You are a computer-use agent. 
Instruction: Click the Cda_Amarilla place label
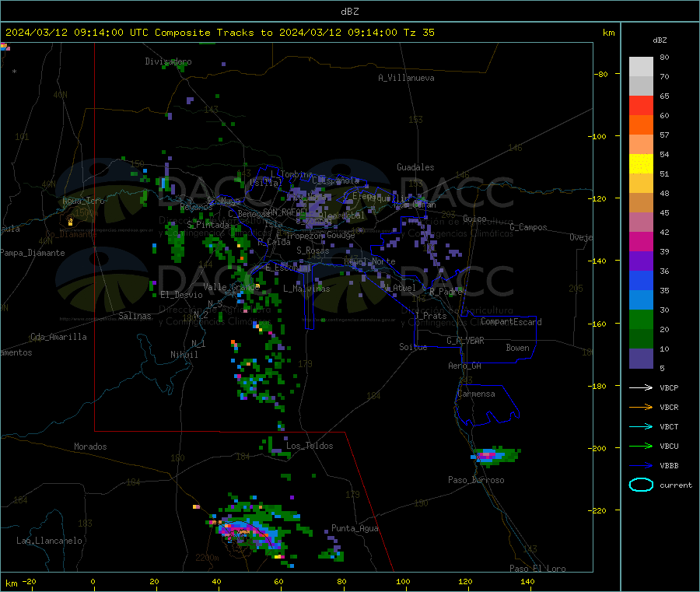click(x=58, y=337)
